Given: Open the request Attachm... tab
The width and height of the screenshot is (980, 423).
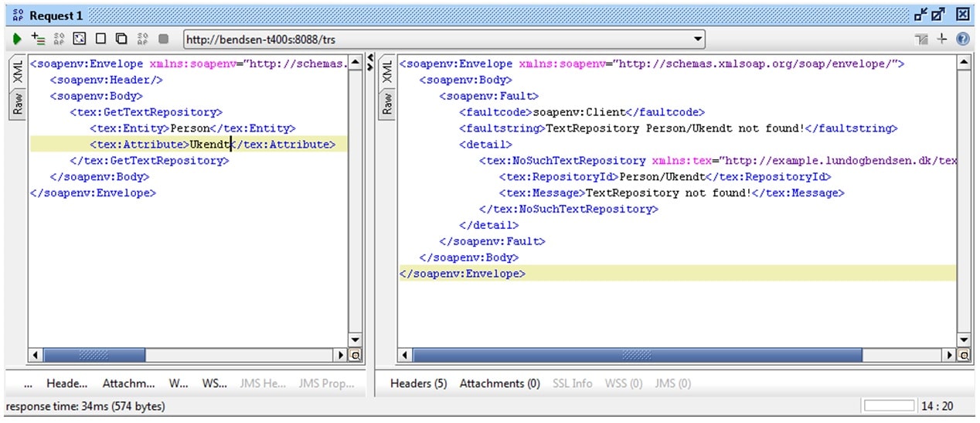Looking at the screenshot, I should 128,384.
